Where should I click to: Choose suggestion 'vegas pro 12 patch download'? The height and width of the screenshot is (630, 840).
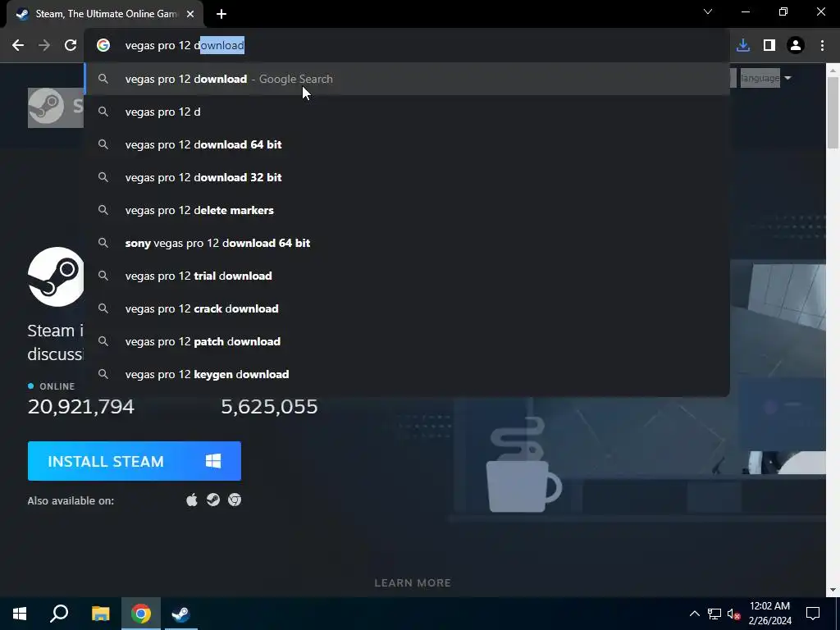(x=407, y=341)
